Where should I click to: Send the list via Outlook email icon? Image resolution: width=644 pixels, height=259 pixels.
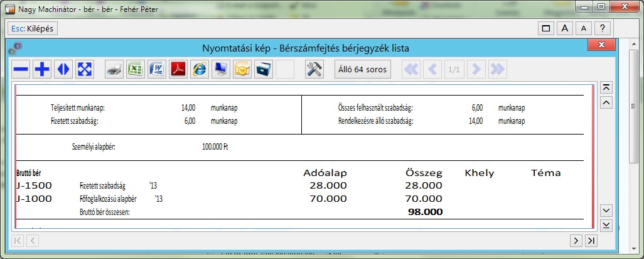[242, 70]
